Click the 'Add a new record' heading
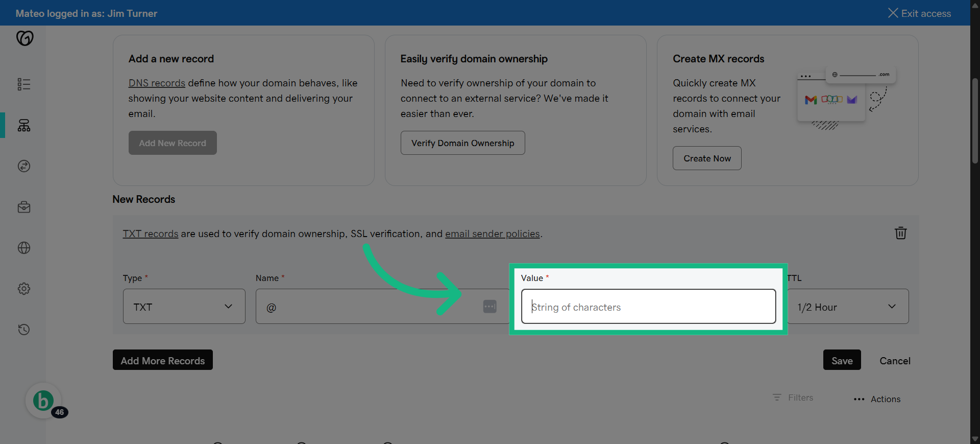 171,59
